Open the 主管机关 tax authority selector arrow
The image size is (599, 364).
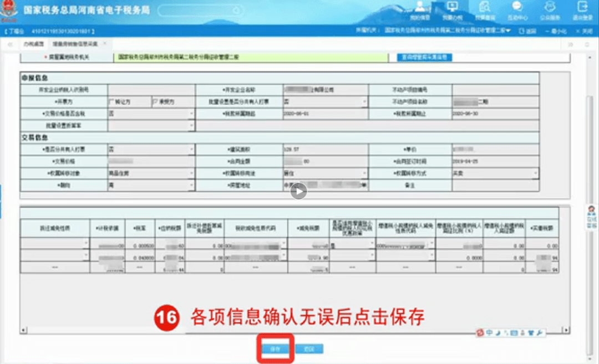pyautogui.click(x=508, y=30)
